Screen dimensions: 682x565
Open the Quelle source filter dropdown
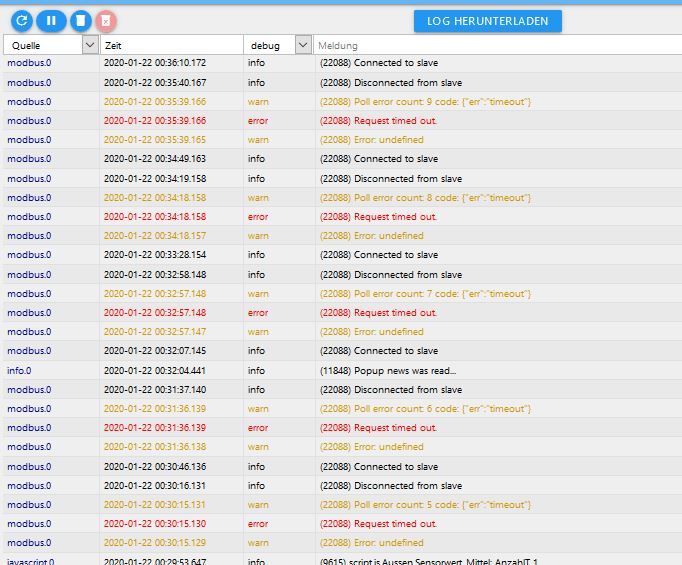point(90,45)
